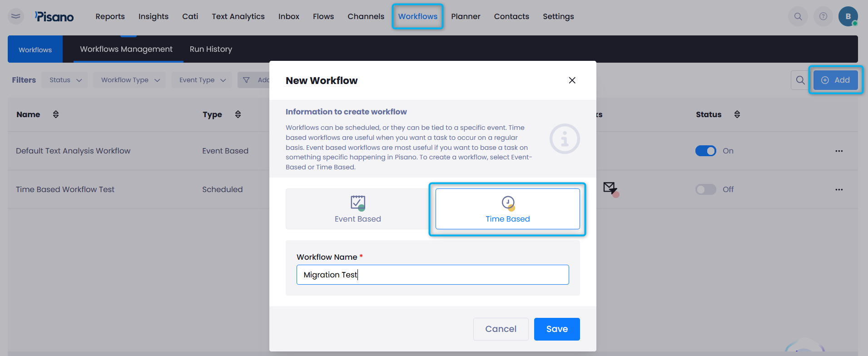Close the New Workflow dialog

(x=572, y=80)
